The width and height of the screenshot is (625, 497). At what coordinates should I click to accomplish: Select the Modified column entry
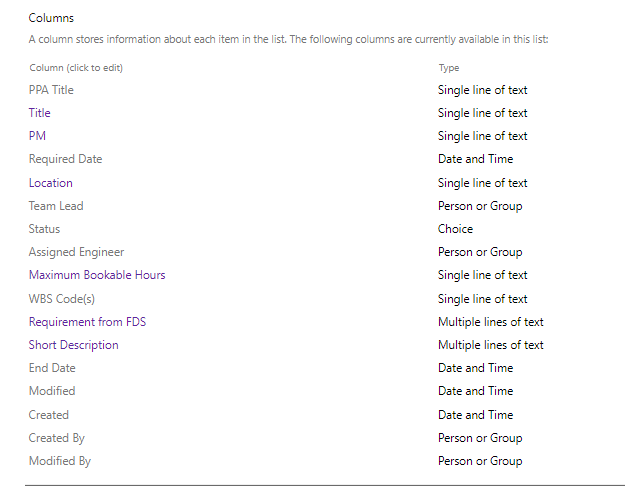(x=52, y=391)
